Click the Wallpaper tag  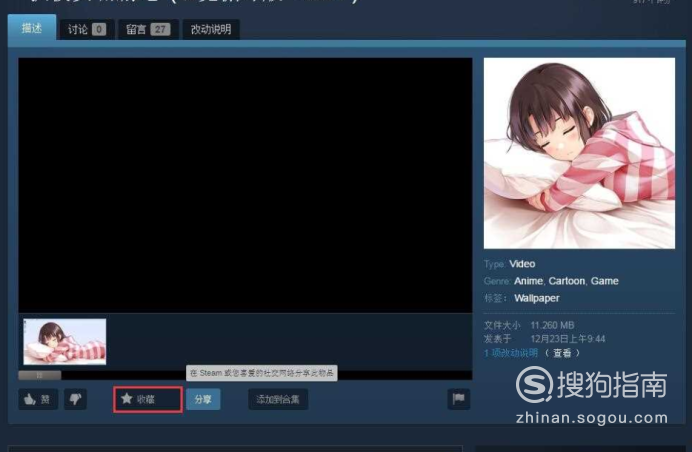coord(537,298)
